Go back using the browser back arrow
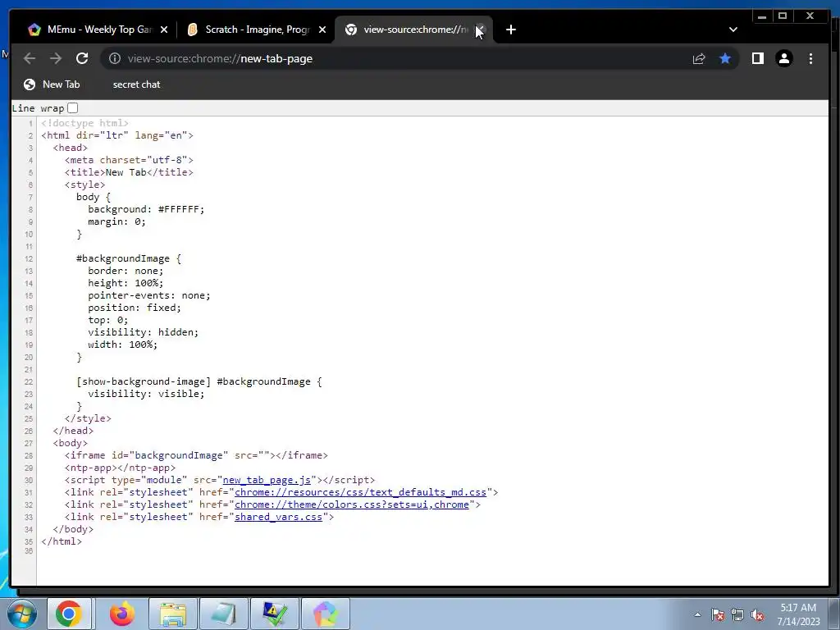The width and height of the screenshot is (840, 630). click(30, 58)
